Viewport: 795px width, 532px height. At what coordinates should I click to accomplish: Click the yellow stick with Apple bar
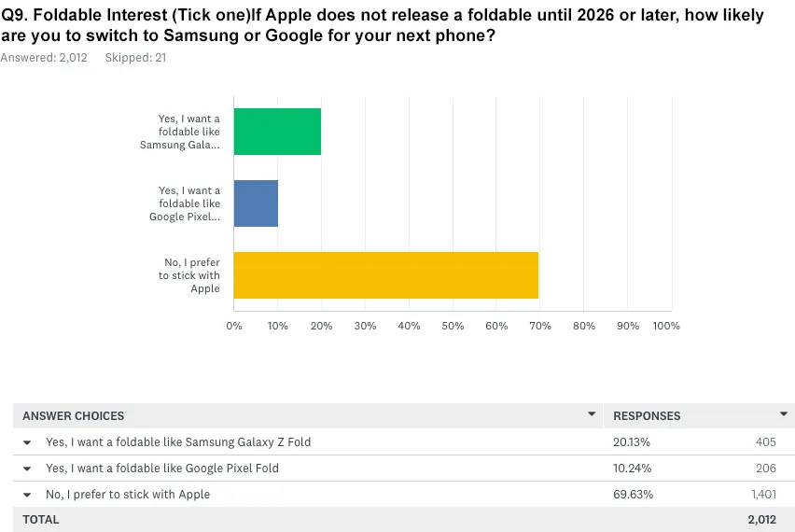[x=385, y=275]
